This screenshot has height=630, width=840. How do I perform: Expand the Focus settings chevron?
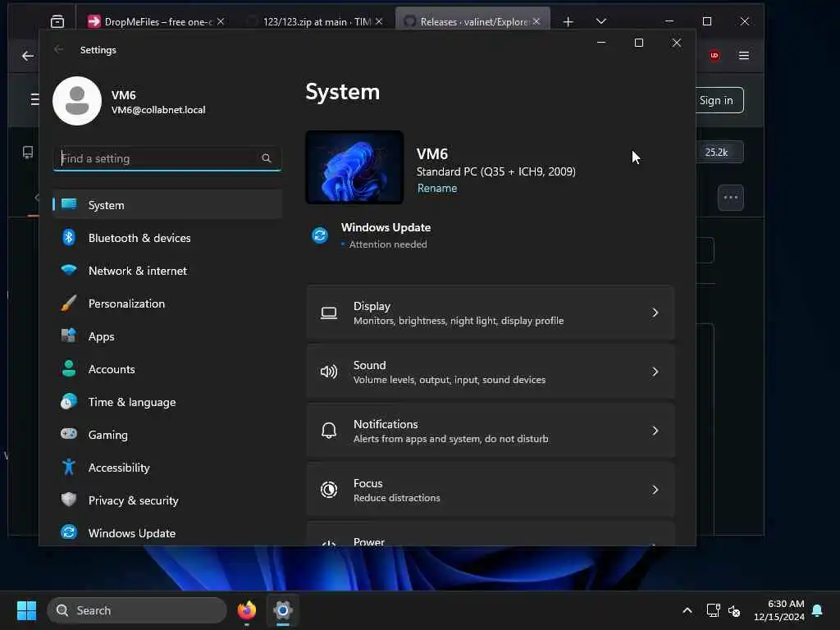click(x=655, y=490)
